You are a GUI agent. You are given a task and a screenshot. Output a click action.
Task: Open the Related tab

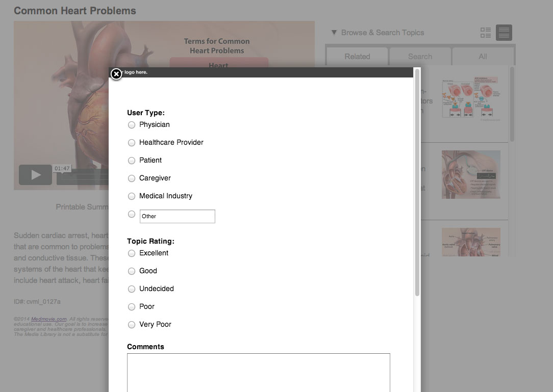pos(357,57)
